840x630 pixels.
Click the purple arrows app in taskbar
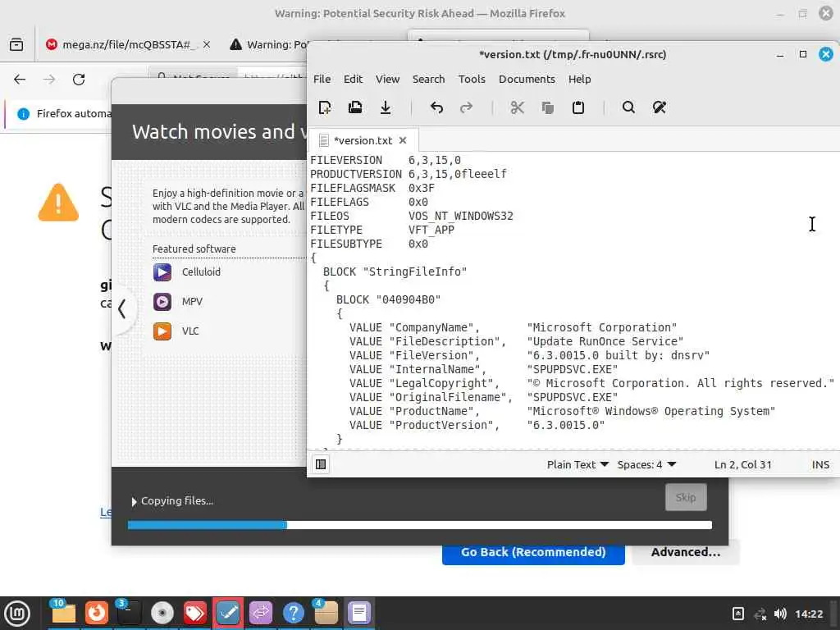261,614
